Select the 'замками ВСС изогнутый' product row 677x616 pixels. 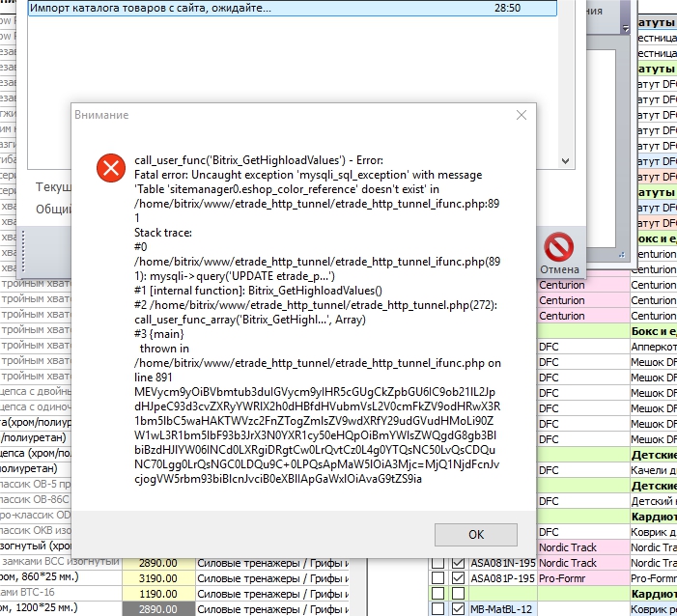[61, 561]
